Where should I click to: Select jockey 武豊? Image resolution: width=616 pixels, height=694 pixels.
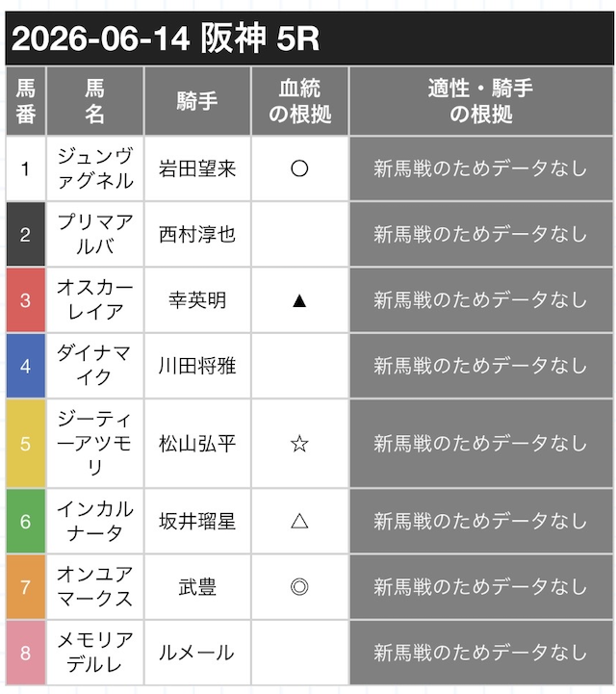click(197, 587)
